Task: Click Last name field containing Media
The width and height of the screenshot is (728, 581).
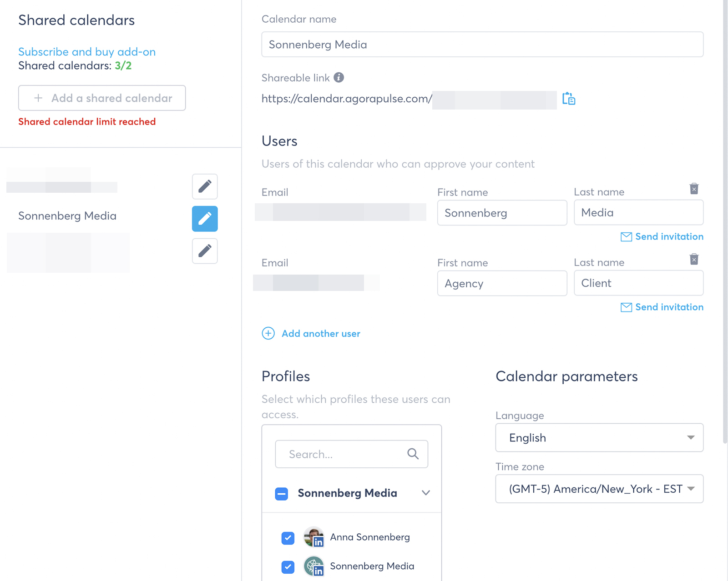Action: (639, 212)
